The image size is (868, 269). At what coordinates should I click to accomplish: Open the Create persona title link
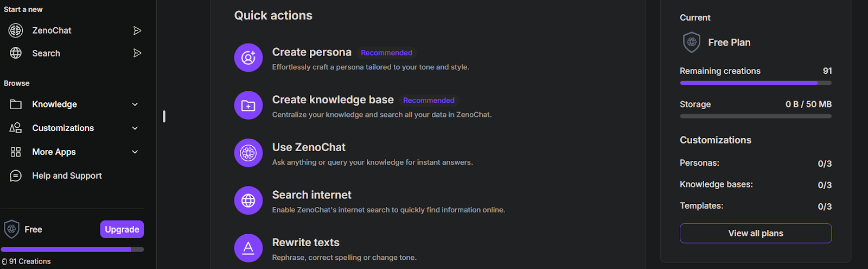pyautogui.click(x=312, y=52)
